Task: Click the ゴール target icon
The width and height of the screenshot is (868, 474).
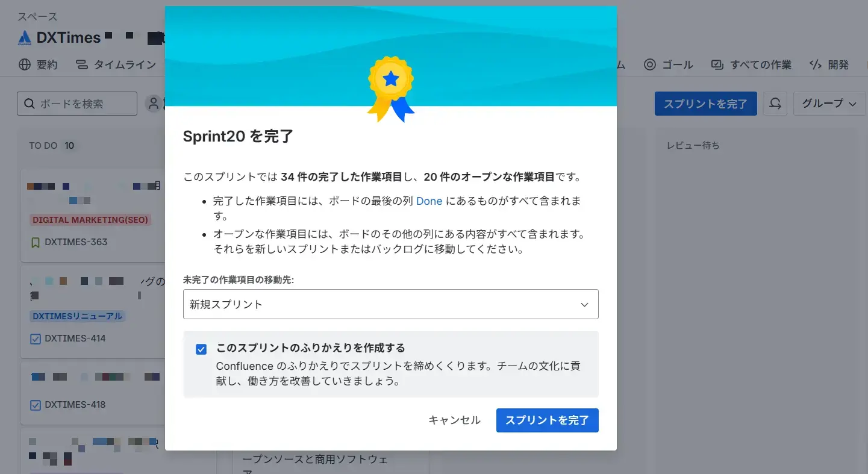Action: coord(650,64)
